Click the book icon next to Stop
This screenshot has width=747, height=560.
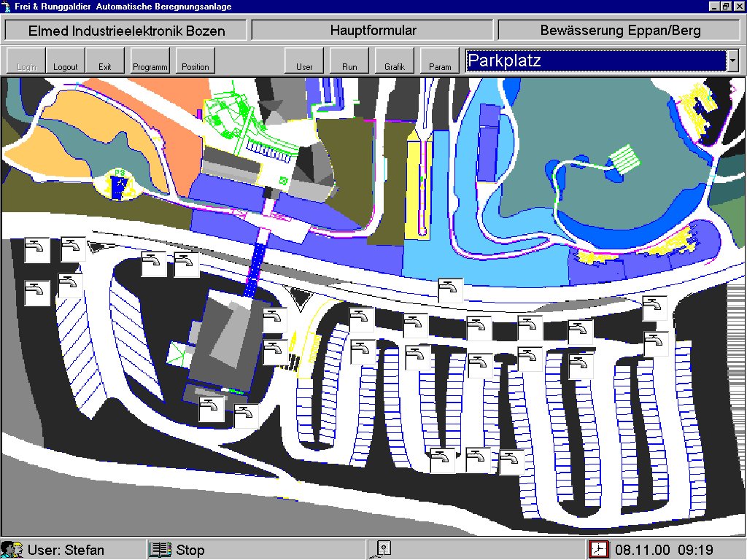click(x=159, y=549)
